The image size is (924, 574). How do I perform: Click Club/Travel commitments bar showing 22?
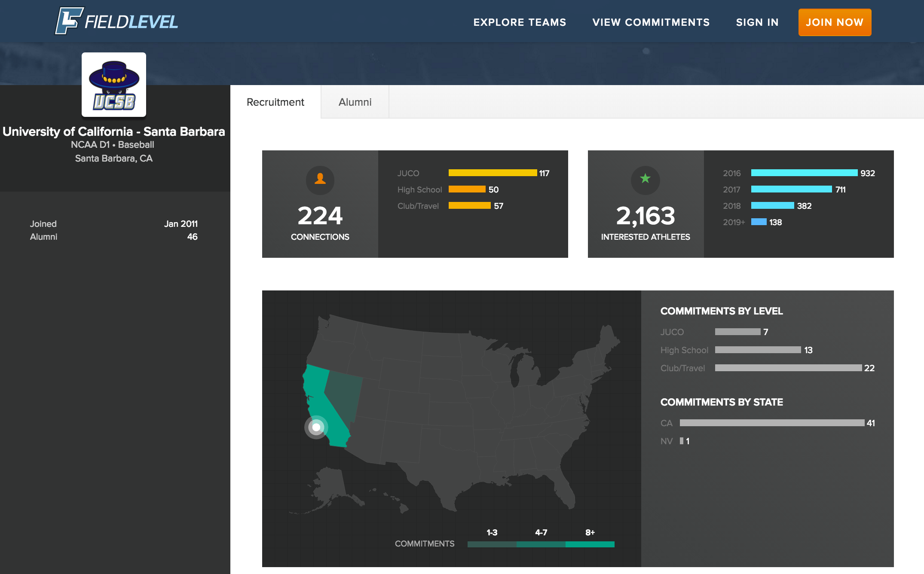789,368
